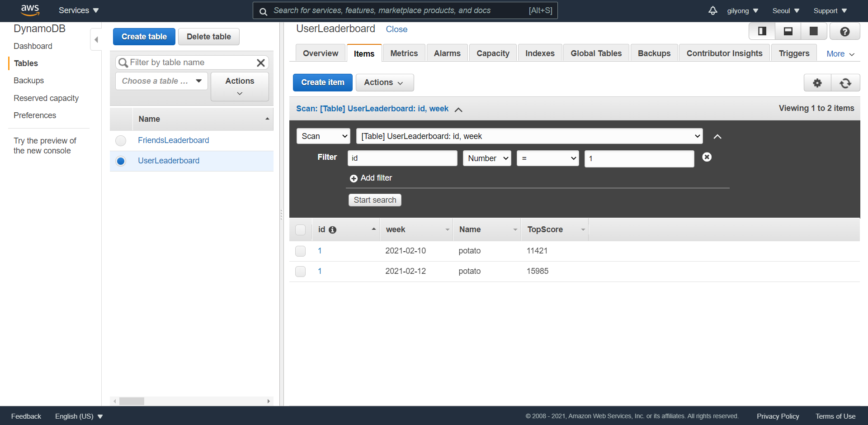Click the AWS logo home icon
This screenshot has height=425, width=868.
[30, 10]
